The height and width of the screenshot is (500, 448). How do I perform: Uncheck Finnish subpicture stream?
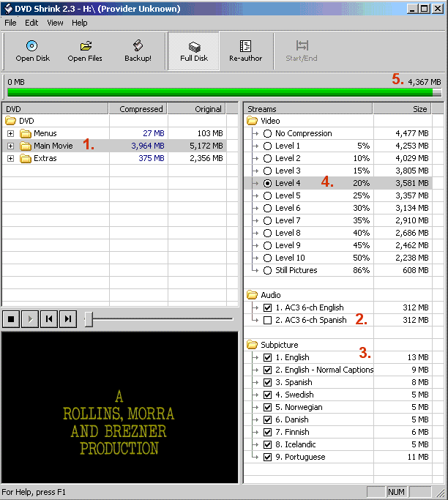[267, 432]
